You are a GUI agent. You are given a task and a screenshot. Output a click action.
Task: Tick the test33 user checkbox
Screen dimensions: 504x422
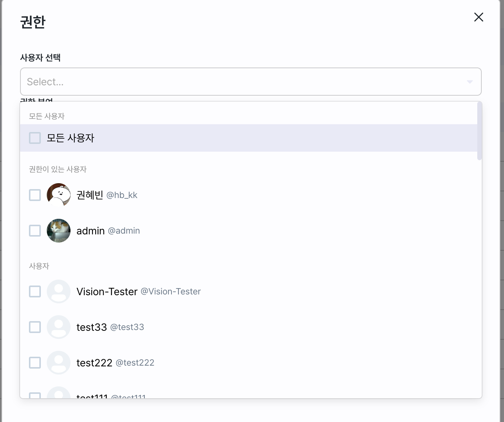pos(35,327)
